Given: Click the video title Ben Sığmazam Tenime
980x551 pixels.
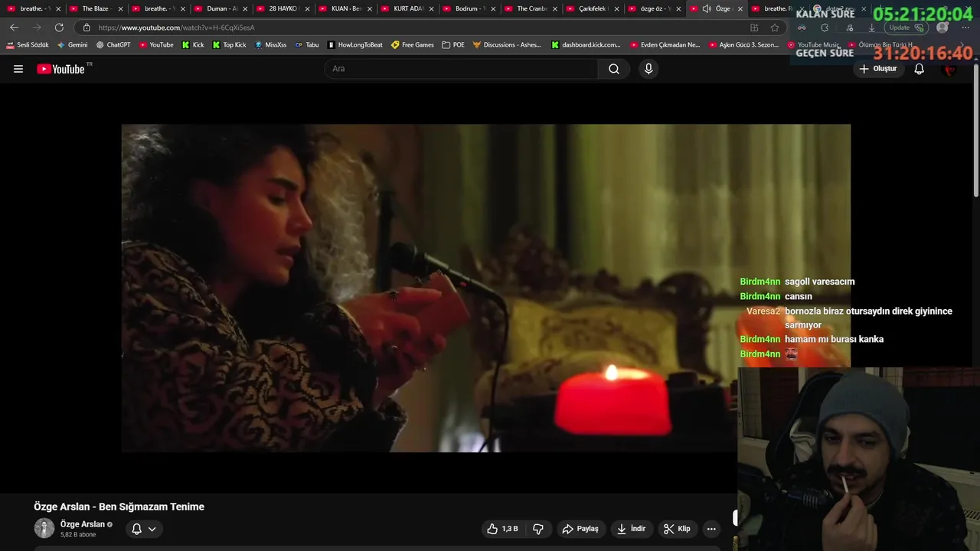Looking at the screenshot, I should [119, 507].
